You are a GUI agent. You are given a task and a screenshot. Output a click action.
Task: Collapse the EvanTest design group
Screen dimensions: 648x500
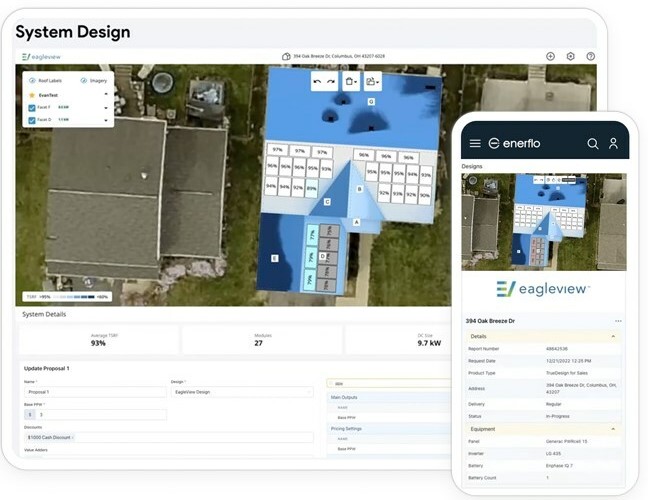(106, 95)
